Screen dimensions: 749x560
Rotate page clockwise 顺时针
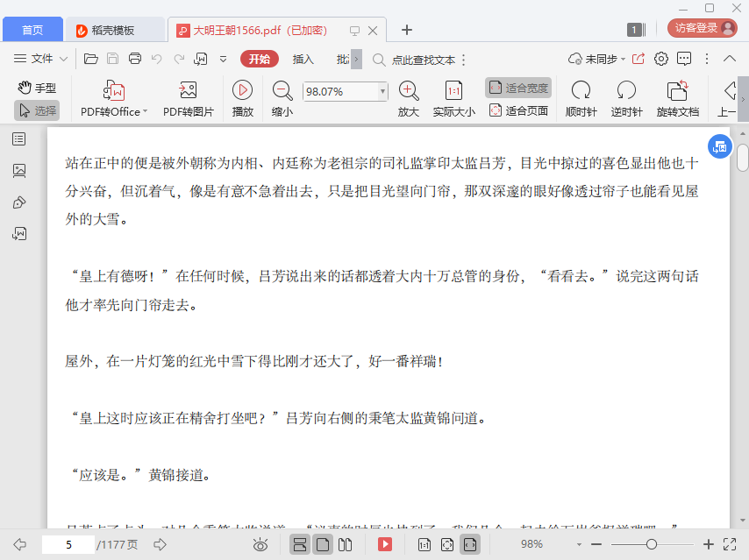pyautogui.click(x=581, y=99)
